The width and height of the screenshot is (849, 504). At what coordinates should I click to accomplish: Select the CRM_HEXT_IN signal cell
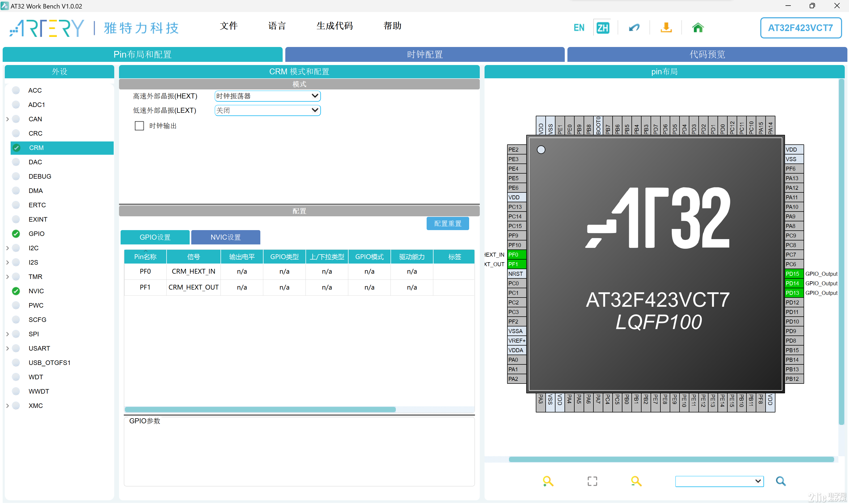[193, 271]
